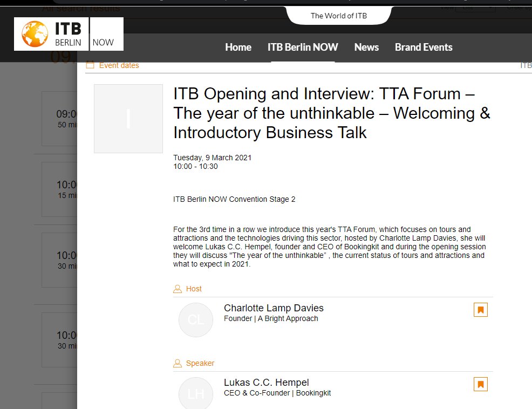Click the Event dates calendar icon
This screenshot has width=532, height=409.
coord(90,65)
